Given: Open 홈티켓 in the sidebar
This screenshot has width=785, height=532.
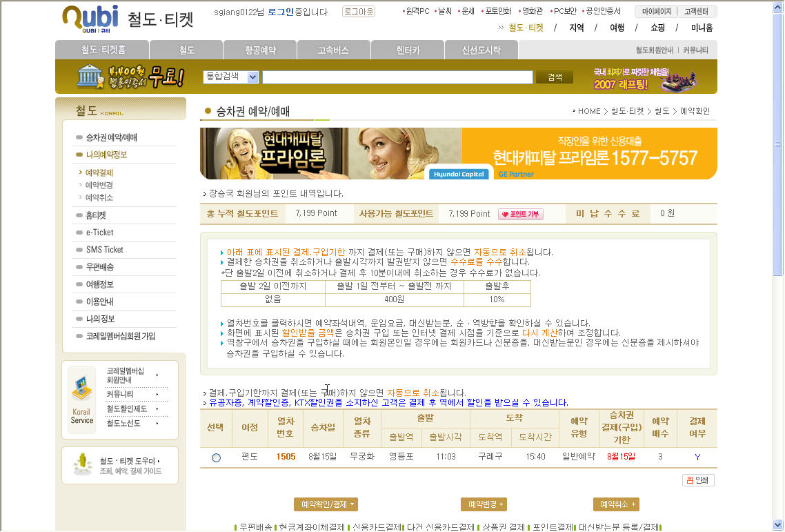Looking at the screenshot, I should (96, 215).
